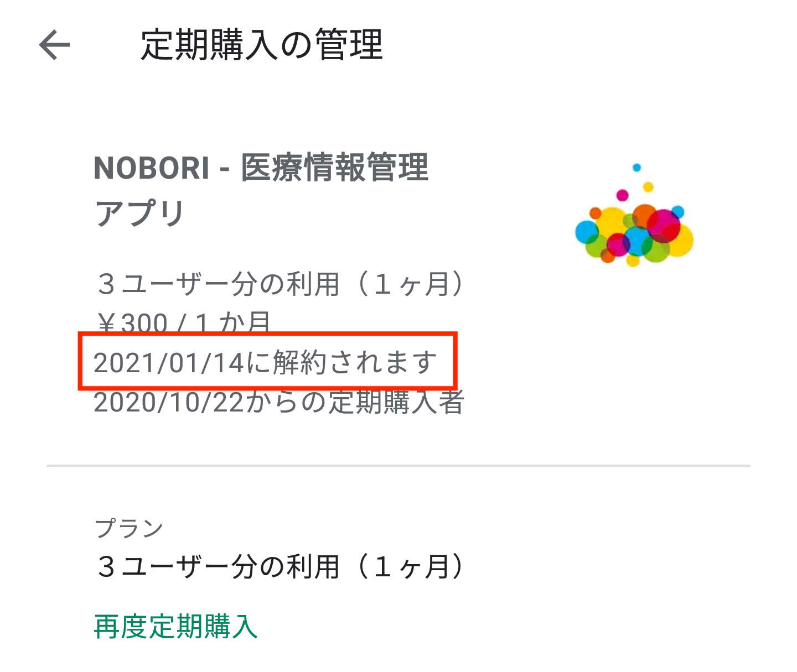797x672 pixels.
Task: Tap the small yellow bubble in the logo
Action: click(648, 187)
